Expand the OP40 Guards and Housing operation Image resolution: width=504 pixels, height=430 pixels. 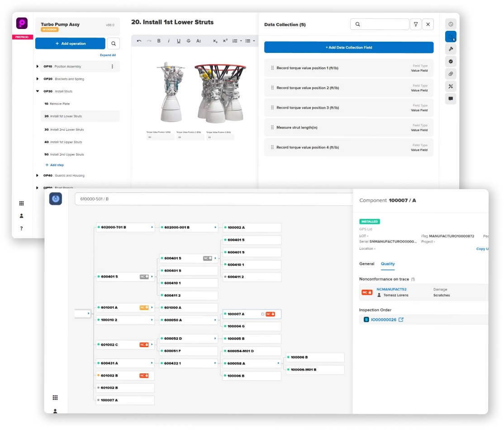[38, 176]
